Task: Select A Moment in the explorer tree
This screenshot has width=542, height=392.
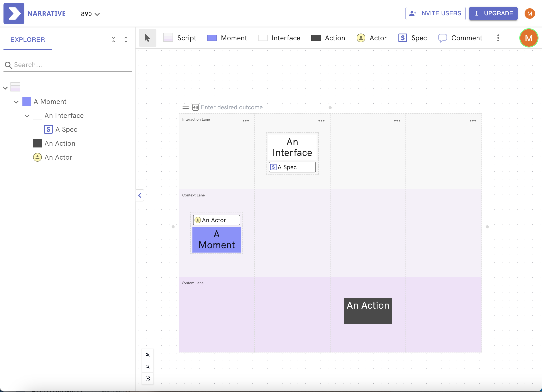Action: (x=50, y=102)
